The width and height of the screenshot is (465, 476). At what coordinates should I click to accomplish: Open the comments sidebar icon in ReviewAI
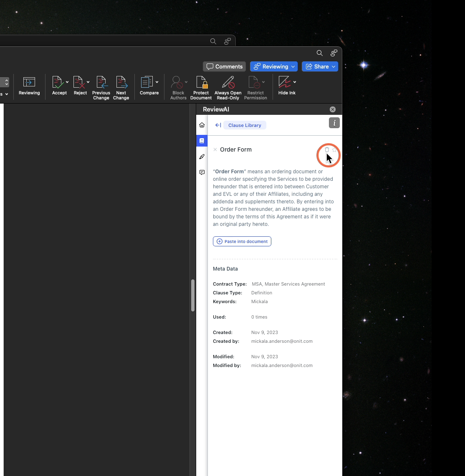tap(202, 172)
